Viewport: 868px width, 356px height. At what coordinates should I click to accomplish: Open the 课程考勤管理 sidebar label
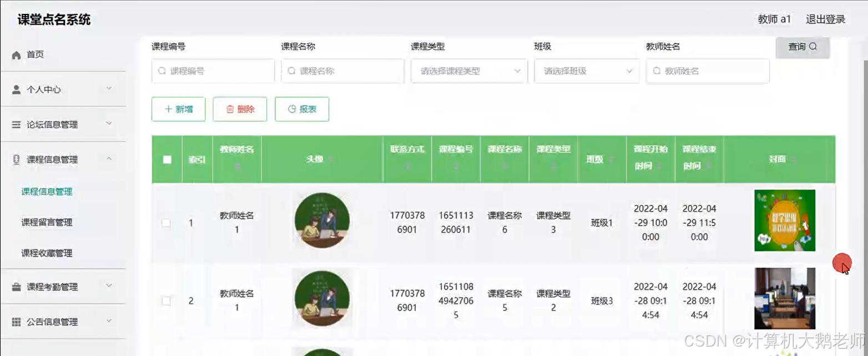[x=52, y=287]
